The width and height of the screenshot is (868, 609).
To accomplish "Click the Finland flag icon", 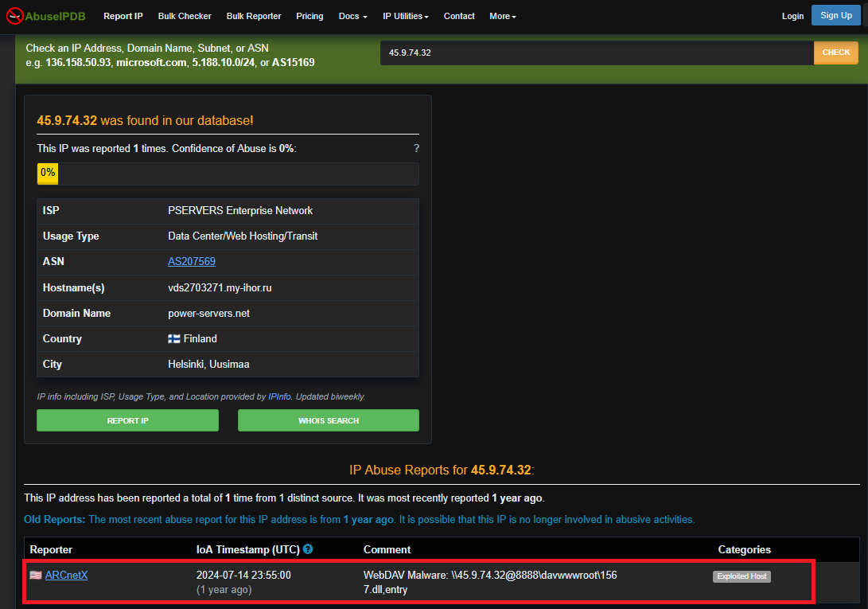I will coord(174,339).
